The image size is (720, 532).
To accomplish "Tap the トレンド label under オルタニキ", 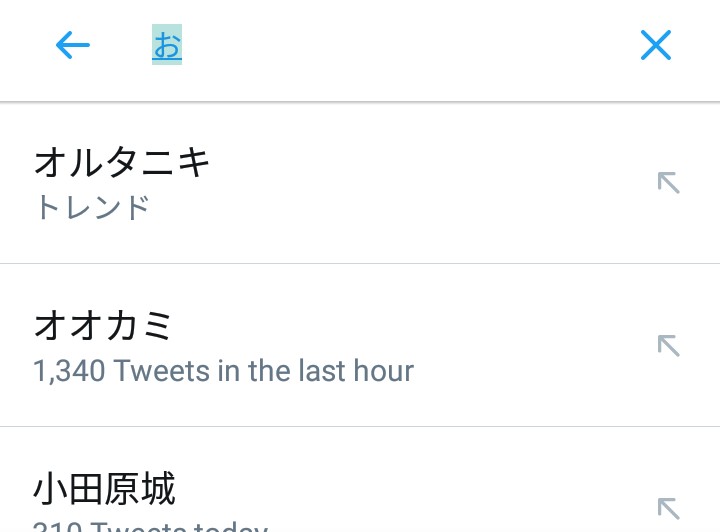I will 91,207.
